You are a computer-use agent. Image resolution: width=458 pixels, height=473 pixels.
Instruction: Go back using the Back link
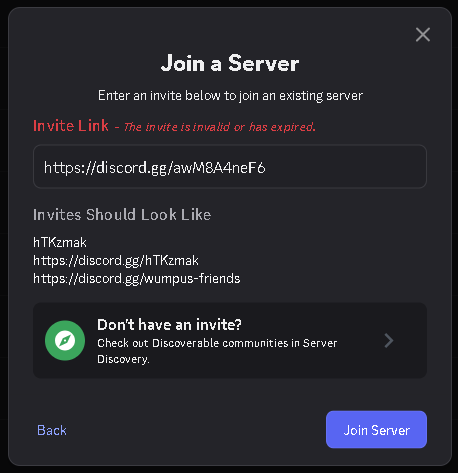[x=52, y=430]
